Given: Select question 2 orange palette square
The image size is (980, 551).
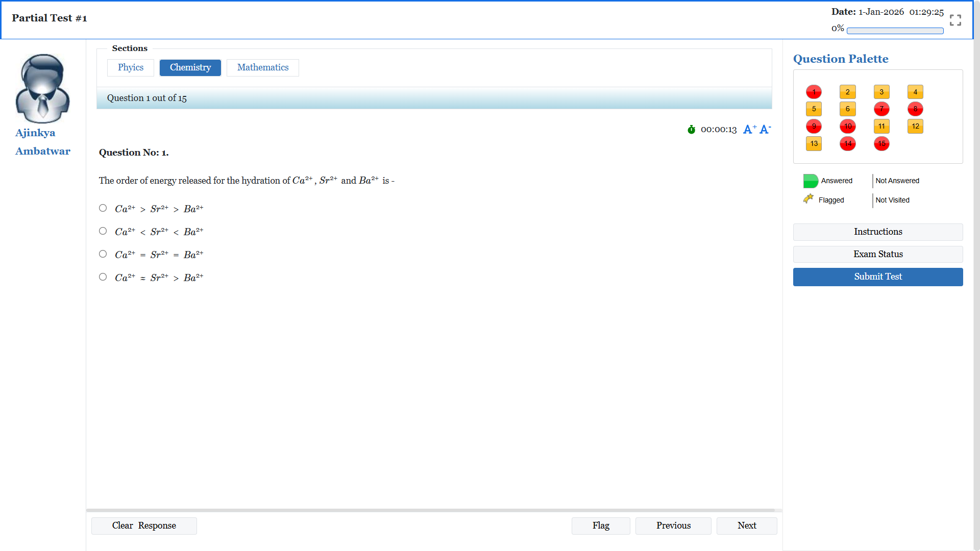Looking at the screenshot, I should coord(847,92).
